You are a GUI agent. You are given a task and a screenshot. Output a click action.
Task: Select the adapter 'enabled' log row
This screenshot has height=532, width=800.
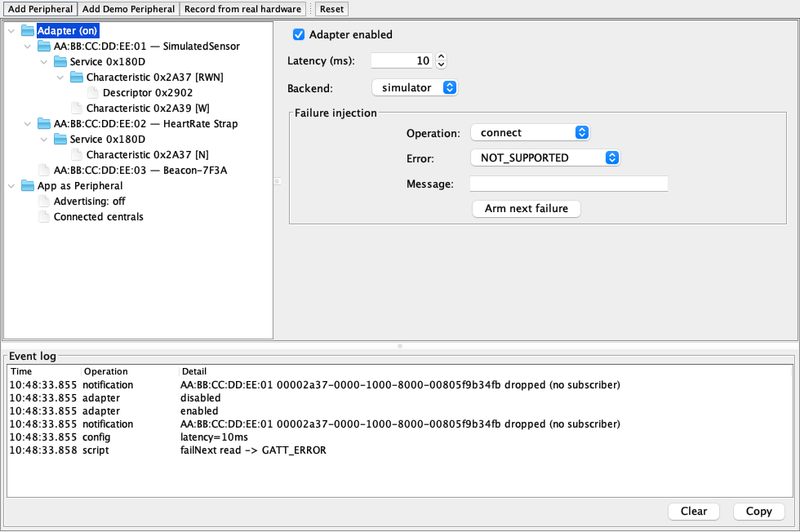[400, 411]
